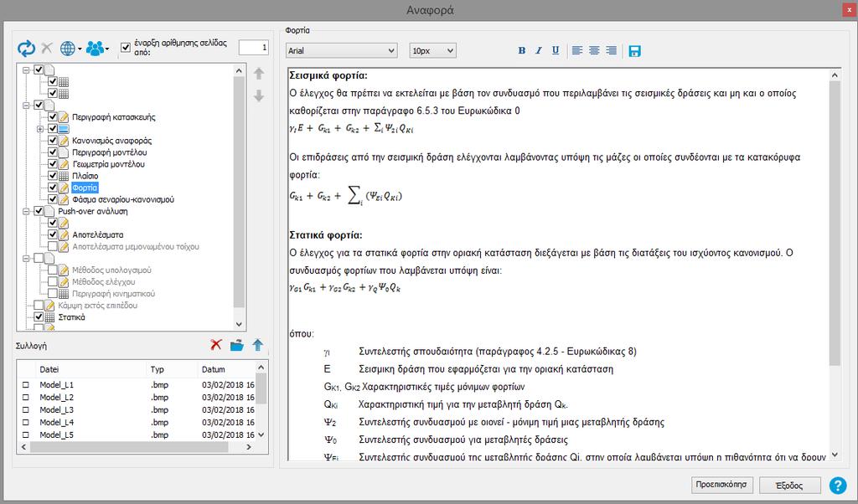Apply bold formatting to text
This screenshot has width=858, height=504.
coord(521,50)
